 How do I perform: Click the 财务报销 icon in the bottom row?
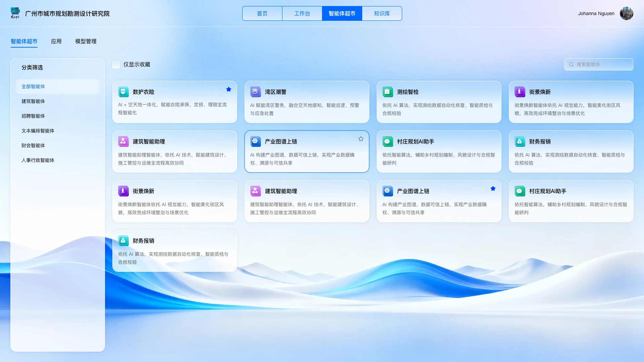[x=123, y=241]
